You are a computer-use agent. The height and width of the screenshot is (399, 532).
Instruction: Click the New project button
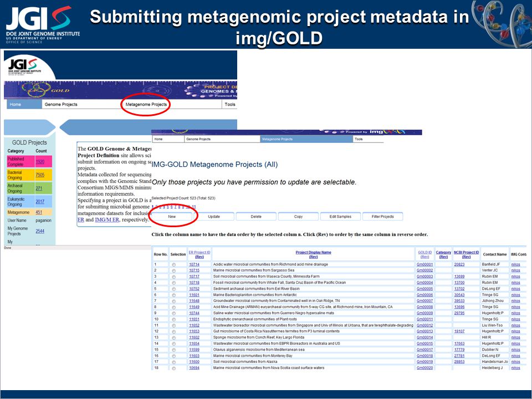tap(172, 217)
